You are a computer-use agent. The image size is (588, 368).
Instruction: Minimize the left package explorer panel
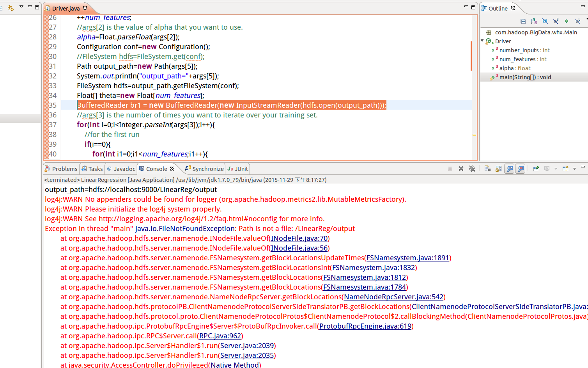tap(30, 7)
